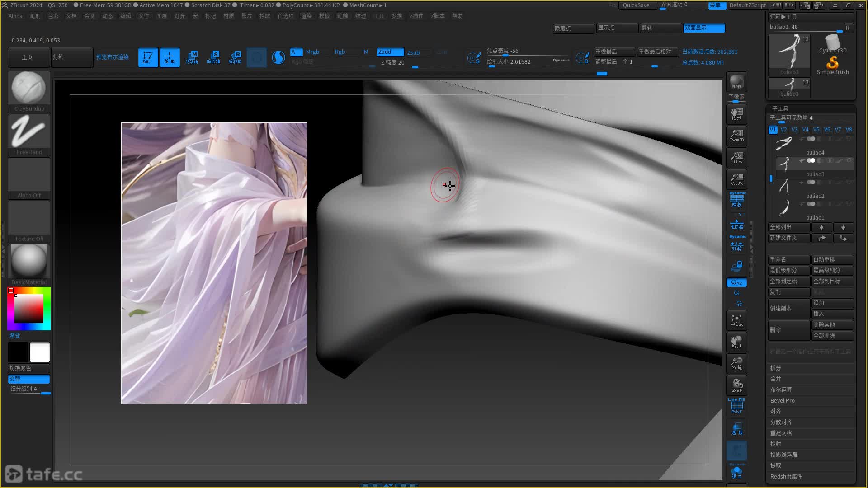Click the 隐藏点 (Hide points) button

tap(573, 28)
